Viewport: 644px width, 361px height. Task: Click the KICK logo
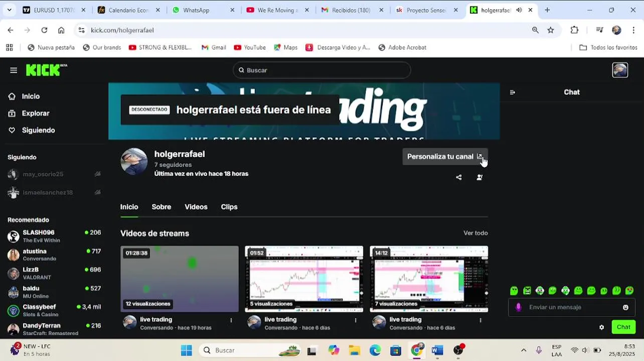coord(46,70)
